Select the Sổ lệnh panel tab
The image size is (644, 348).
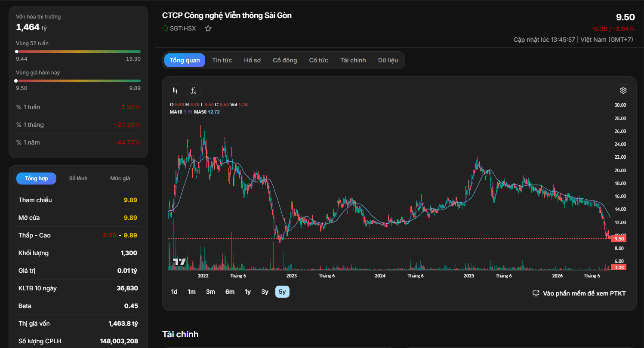click(x=78, y=179)
